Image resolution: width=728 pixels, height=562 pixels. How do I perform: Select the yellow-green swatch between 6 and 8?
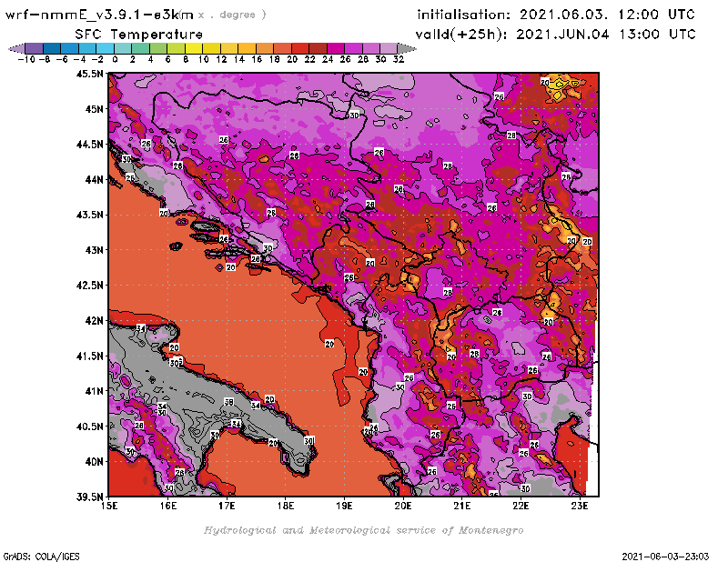pyautogui.click(x=176, y=48)
